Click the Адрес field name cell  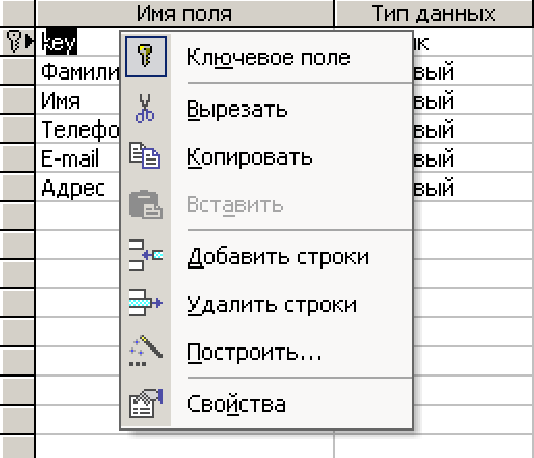[x=78, y=187]
